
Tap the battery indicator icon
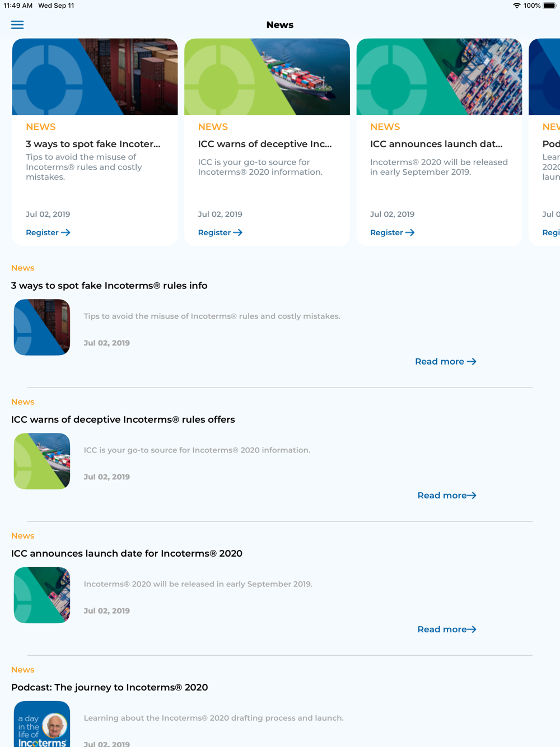click(549, 6)
